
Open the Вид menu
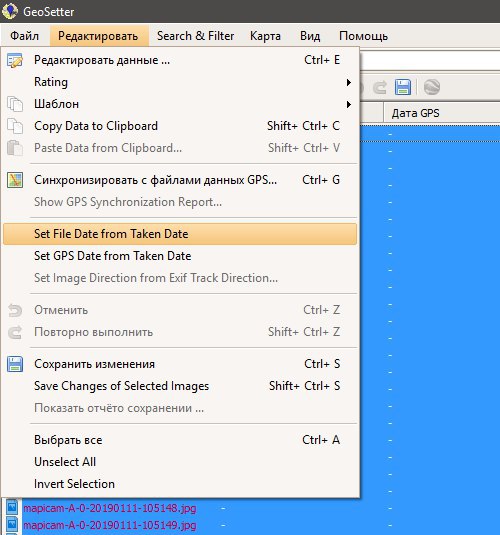click(310, 36)
